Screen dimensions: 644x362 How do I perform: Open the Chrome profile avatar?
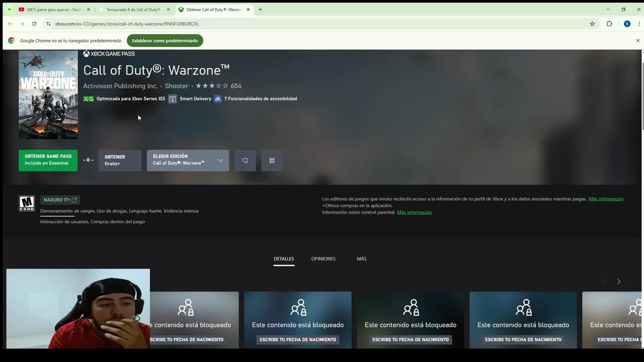(x=627, y=24)
